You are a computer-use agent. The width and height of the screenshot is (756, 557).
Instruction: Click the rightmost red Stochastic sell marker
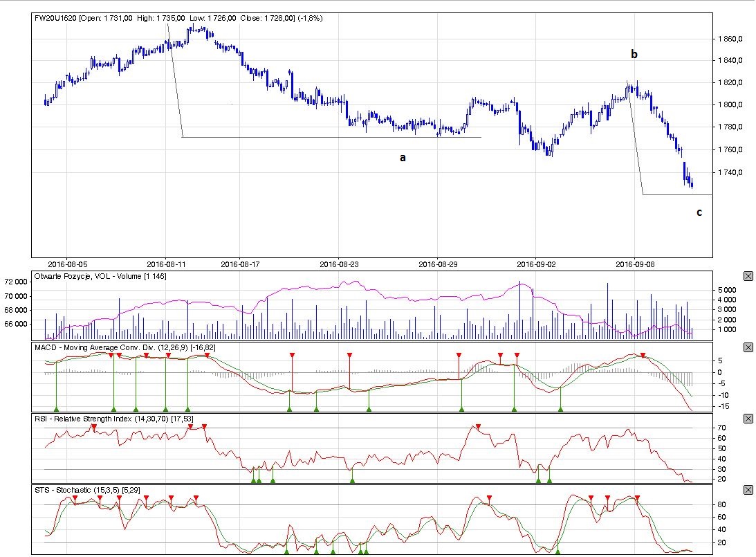(637, 497)
